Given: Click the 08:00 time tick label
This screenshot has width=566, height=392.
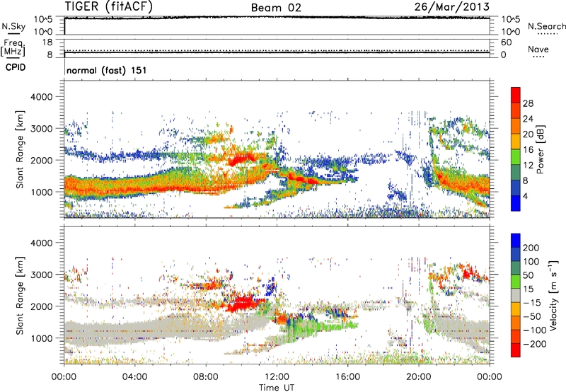Looking at the screenshot, I should 206,377.
